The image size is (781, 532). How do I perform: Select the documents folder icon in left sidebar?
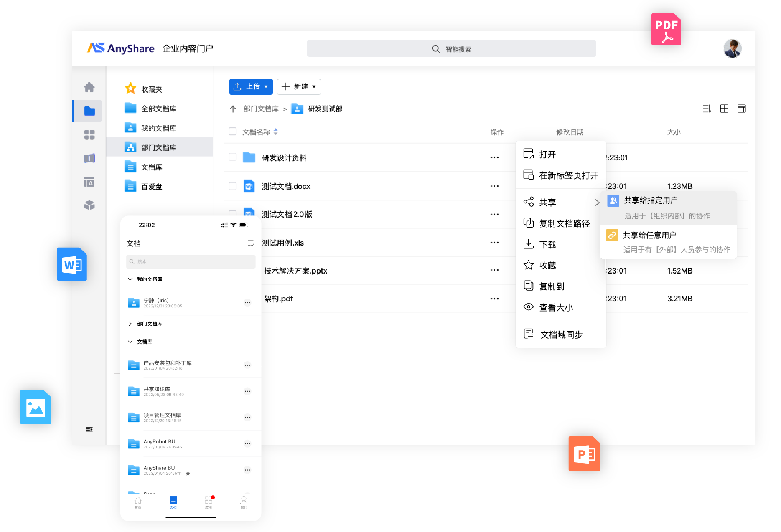pos(89,111)
